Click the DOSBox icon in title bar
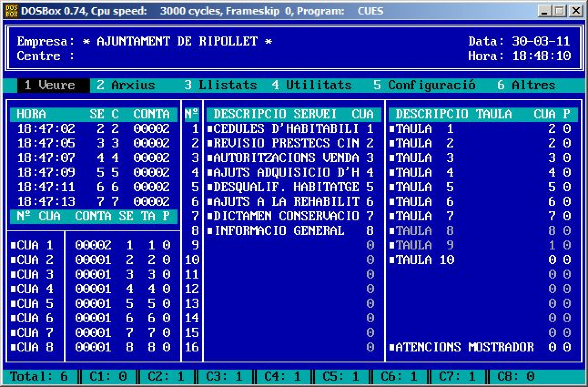Viewport: 588px width, 387px height. click(12, 11)
